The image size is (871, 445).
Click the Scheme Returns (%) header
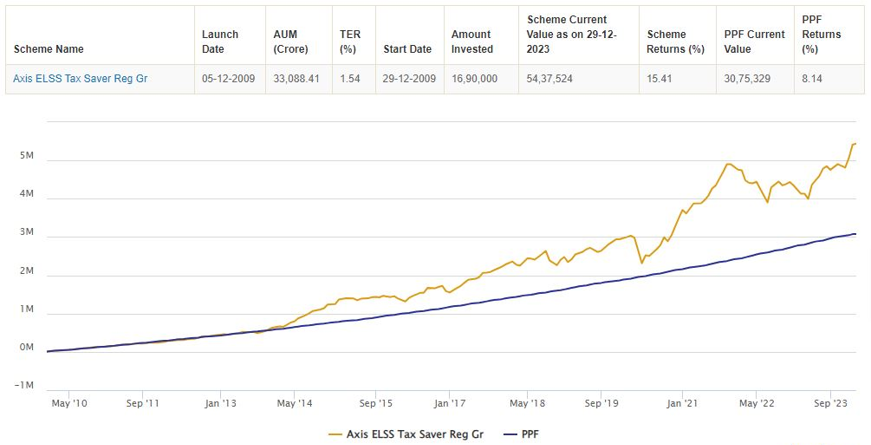[x=675, y=42]
